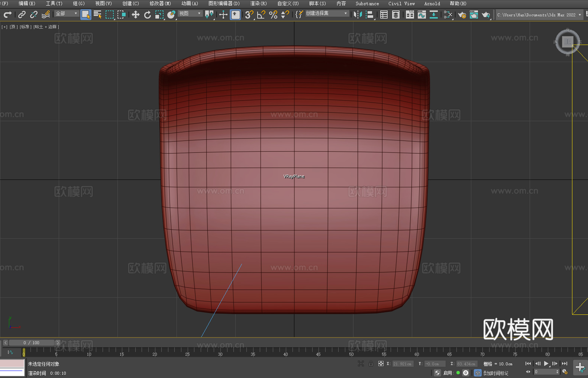Open the 修改器(M) menu
588x378 pixels.
(160, 3)
